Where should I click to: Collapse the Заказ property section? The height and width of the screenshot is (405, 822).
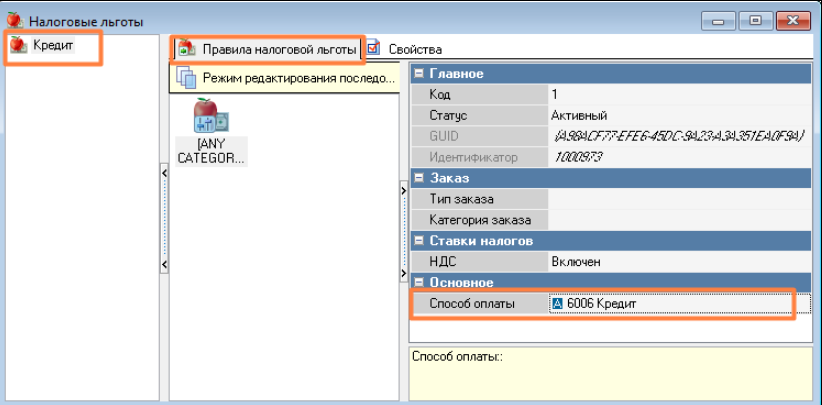pos(418,178)
